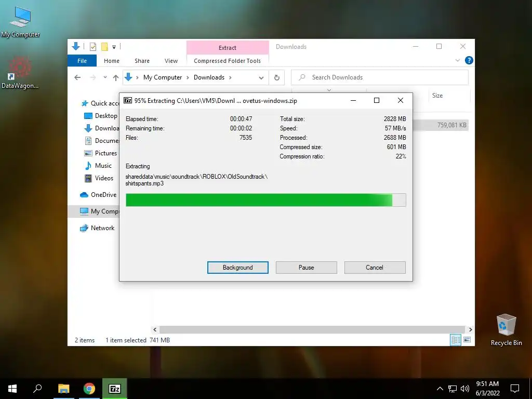Open recent locations dropdown arrow
Image resolution: width=532 pixels, height=399 pixels.
(105, 77)
